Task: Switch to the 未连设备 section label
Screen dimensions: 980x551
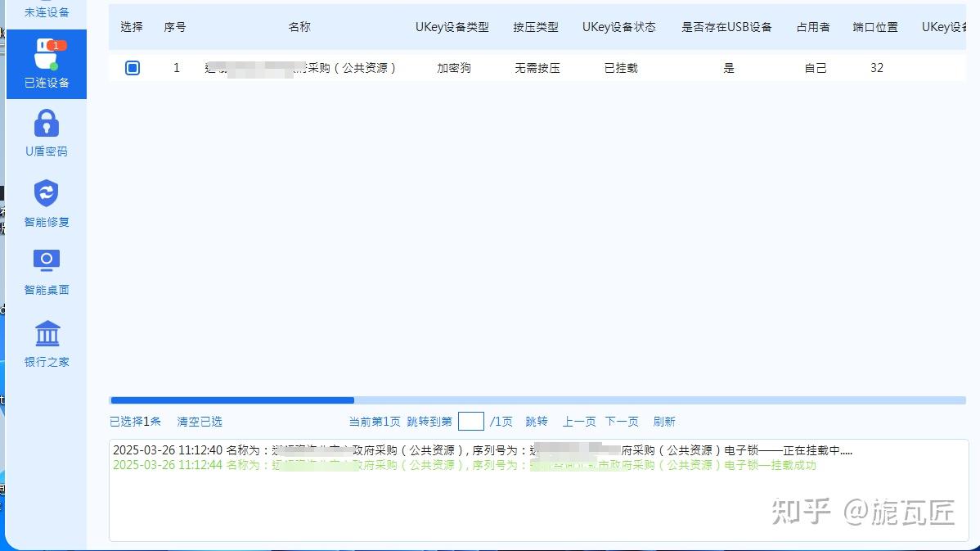Action: point(46,11)
